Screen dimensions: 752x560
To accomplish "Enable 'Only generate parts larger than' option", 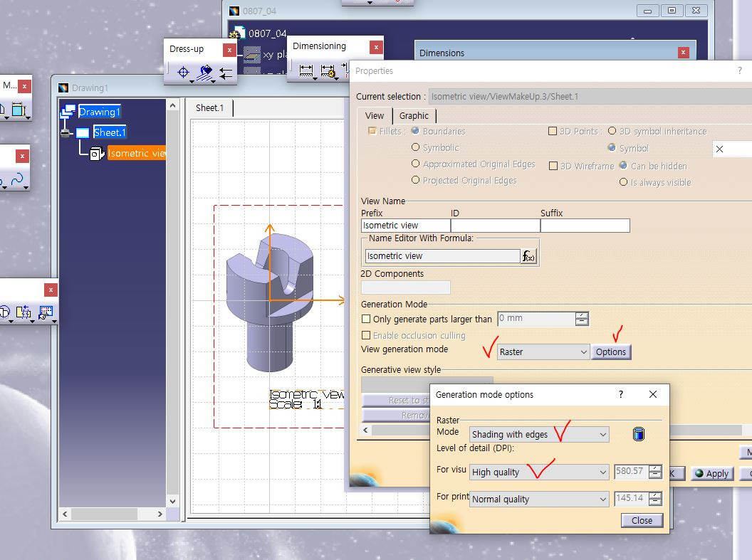I will click(x=365, y=318).
